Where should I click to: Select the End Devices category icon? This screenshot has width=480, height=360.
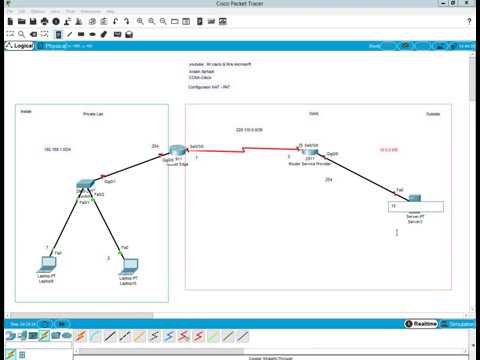(22, 335)
